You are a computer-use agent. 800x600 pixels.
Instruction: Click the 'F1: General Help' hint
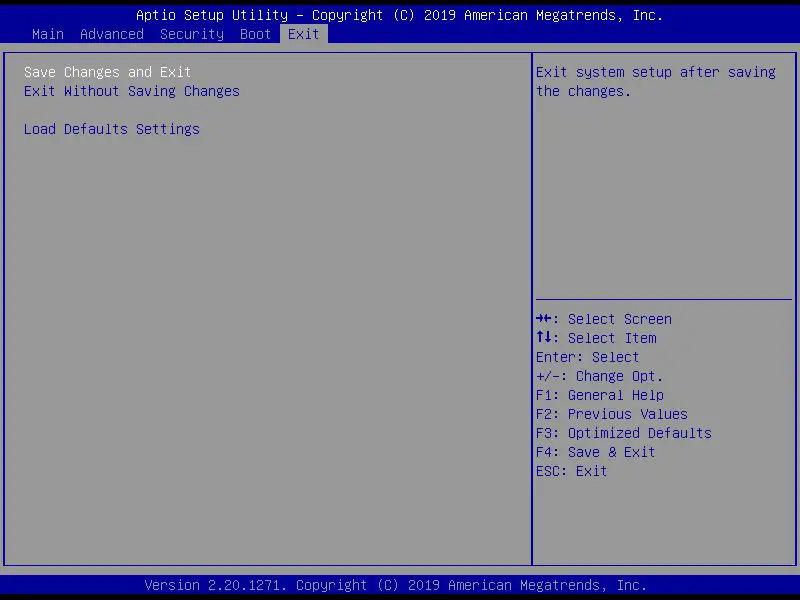click(x=600, y=395)
